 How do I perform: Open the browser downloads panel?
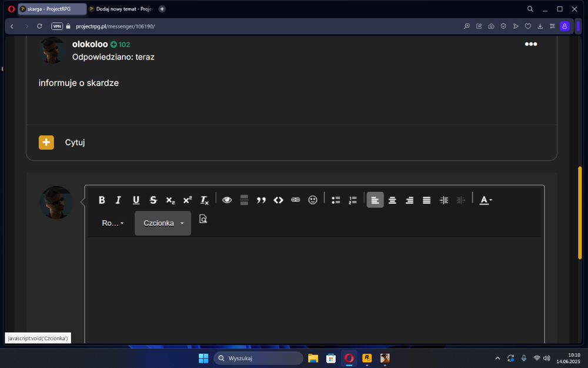pos(540,26)
